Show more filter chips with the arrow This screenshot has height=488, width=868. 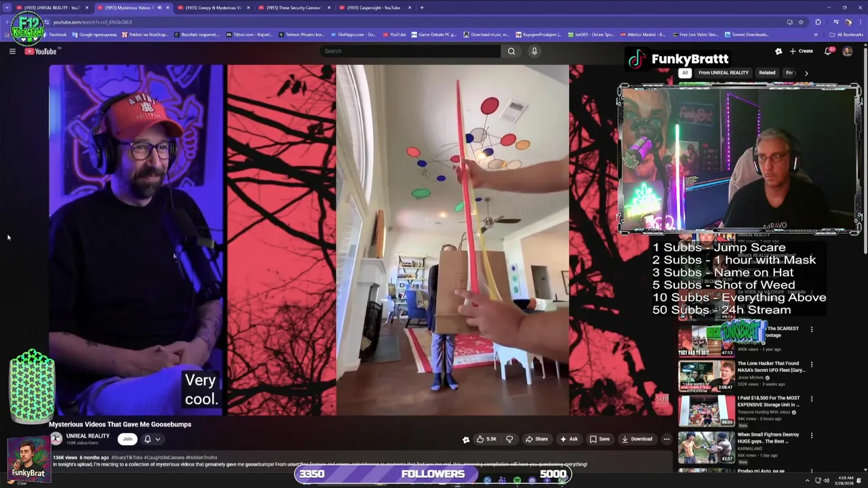tap(806, 73)
